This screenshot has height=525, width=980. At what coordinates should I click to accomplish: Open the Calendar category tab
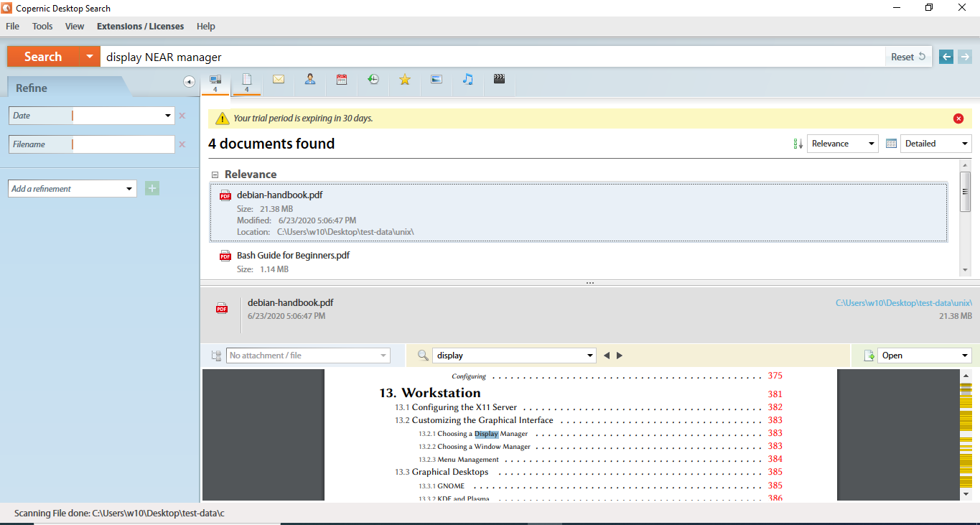tap(342, 80)
